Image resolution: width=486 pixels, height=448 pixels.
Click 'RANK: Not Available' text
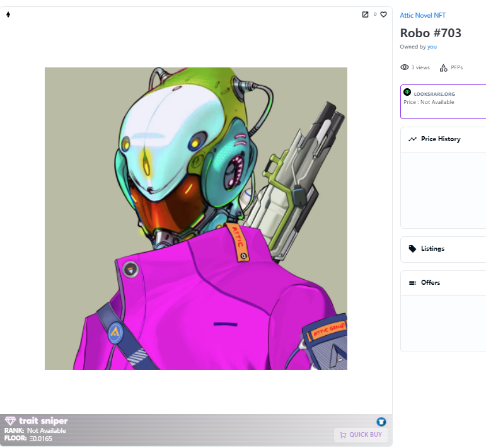35,430
